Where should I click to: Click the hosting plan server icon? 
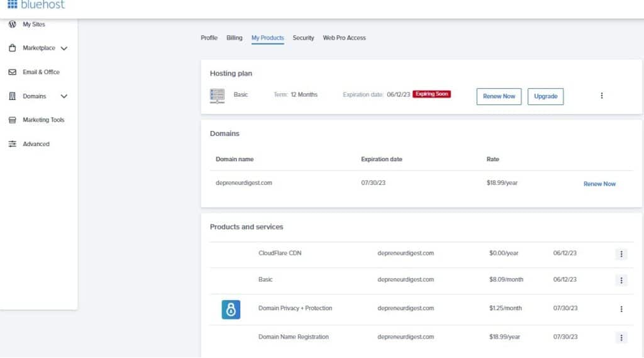pyautogui.click(x=217, y=96)
